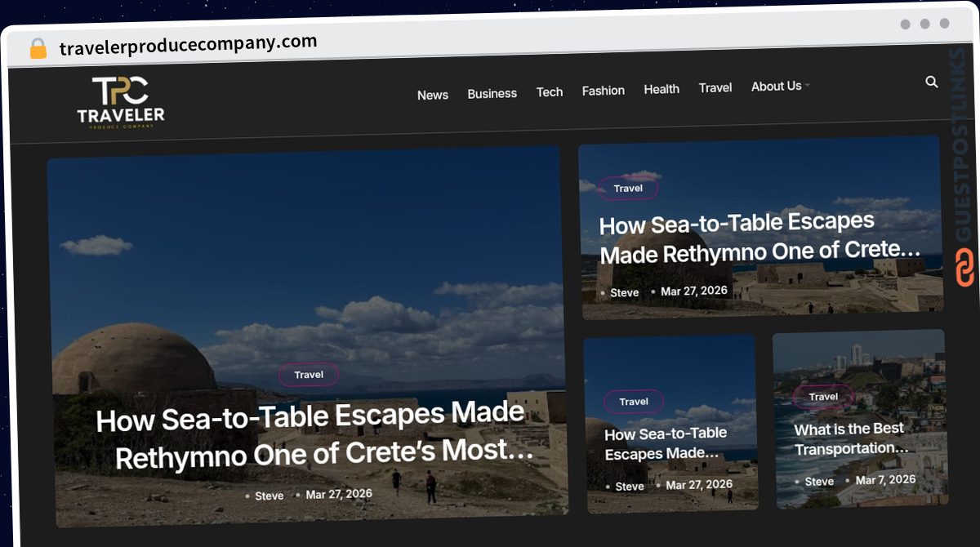Open the Business menu item
This screenshot has height=547, width=980.
click(492, 93)
